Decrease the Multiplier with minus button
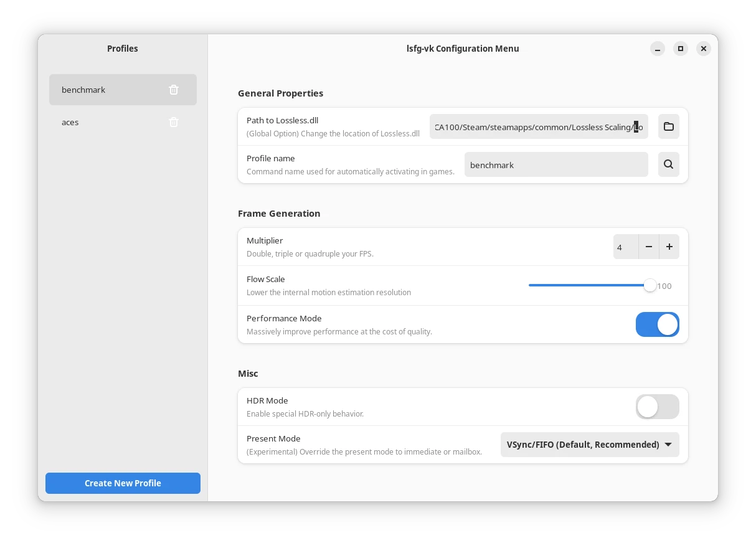Viewport: 756px width, 543px height. click(x=648, y=247)
